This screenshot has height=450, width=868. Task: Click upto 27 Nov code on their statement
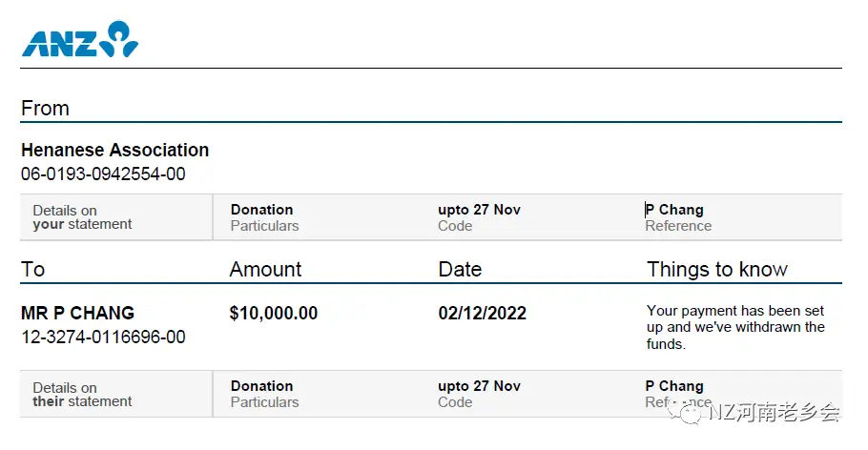[x=480, y=386]
